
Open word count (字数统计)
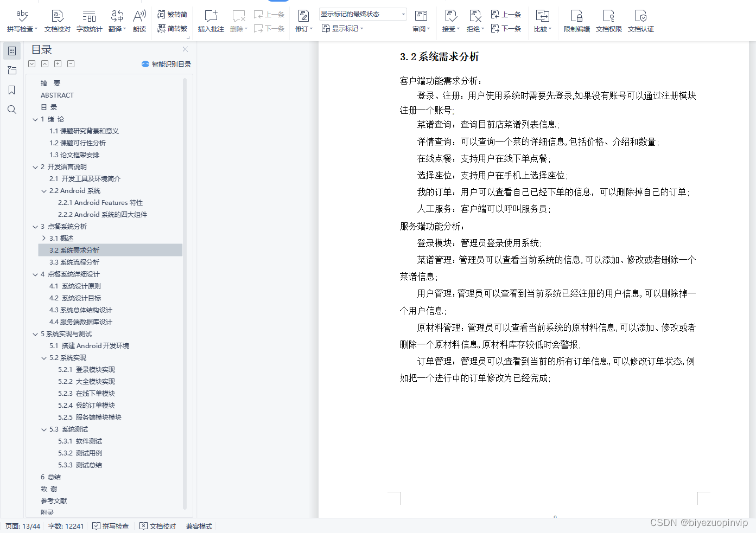pyautogui.click(x=90, y=21)
